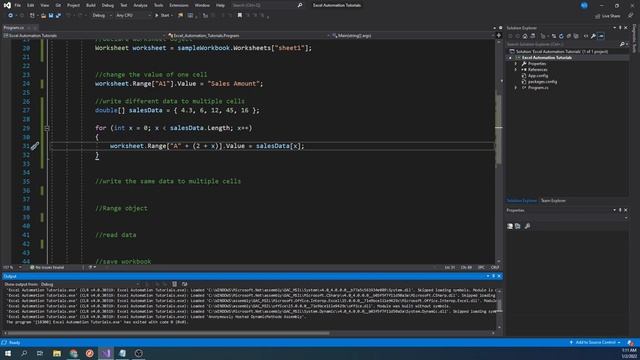Open the Debug menu
640x360 pixels.
(108, 5)
